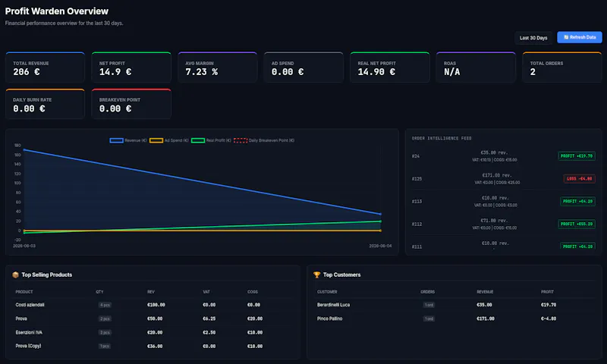This screenshot has height=364, width=607.
Task: Click the trophy icon beside Top Customers
Action: click(316, 275)
